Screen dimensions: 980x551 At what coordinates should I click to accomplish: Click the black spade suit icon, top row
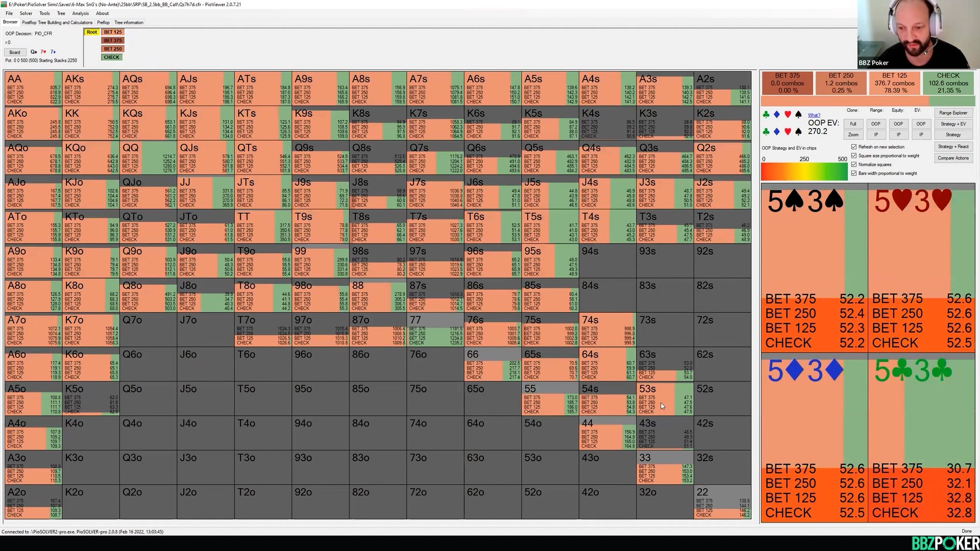pos(798,115)
